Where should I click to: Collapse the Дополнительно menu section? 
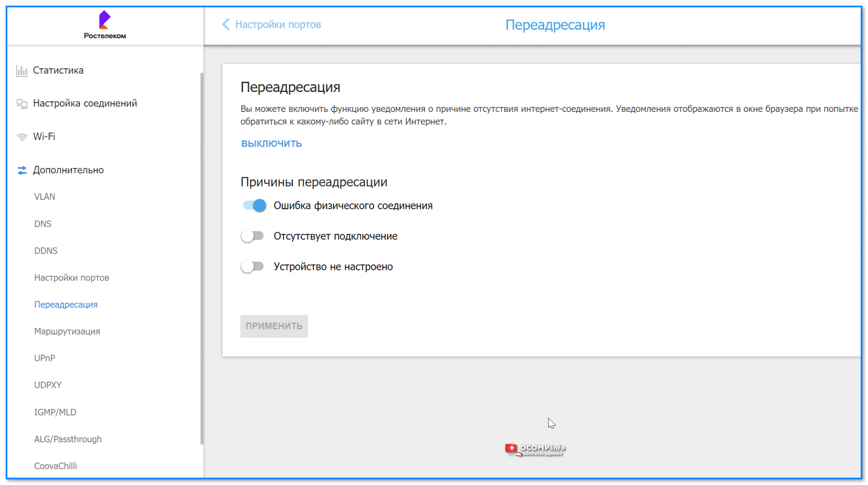click(68, 170)
